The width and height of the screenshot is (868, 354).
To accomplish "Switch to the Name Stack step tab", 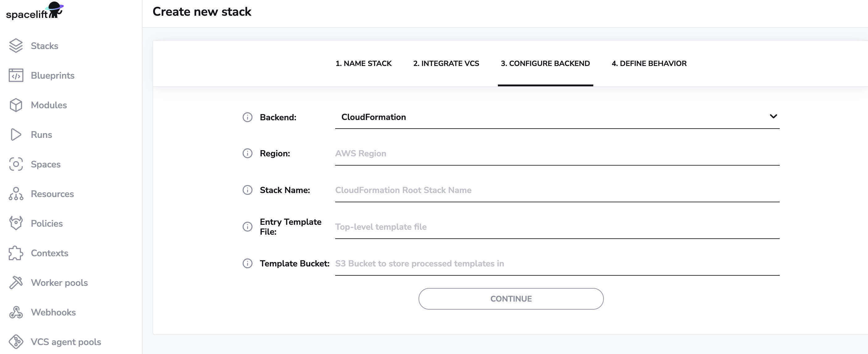I will tap(363, 63).
